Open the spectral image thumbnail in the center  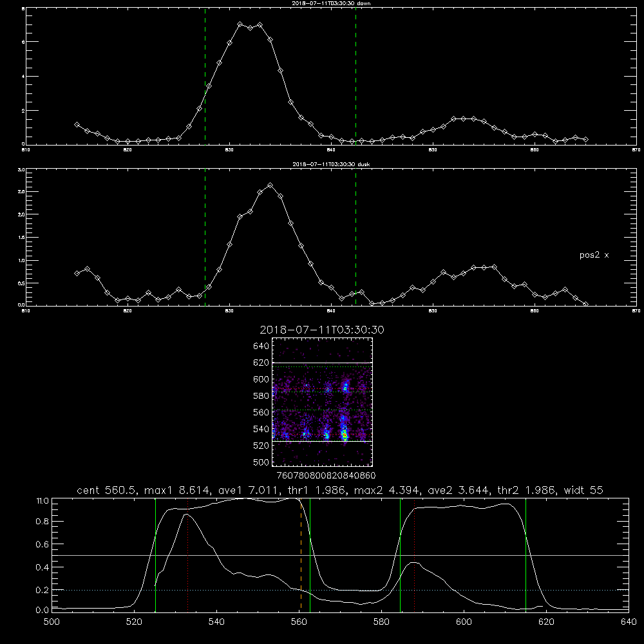tap(323, 402)
